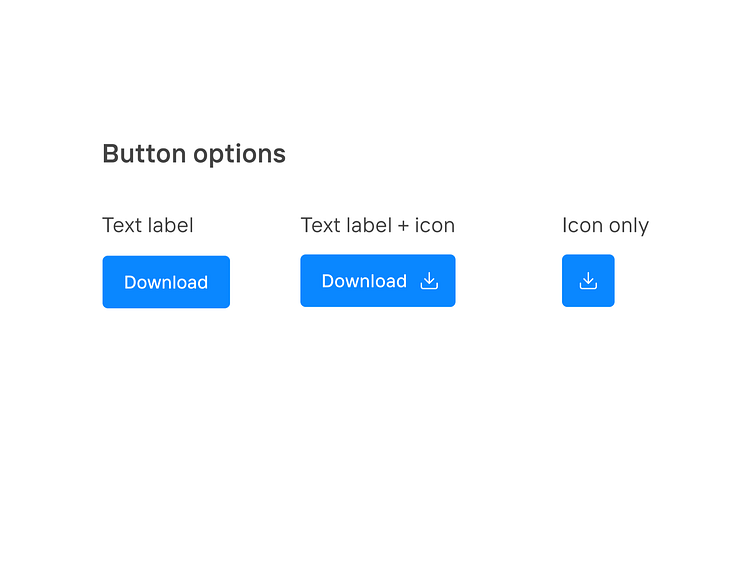The image size is (752, 564).
Task: Click the Download text on the leftmost button
Action: coord(166,282)
